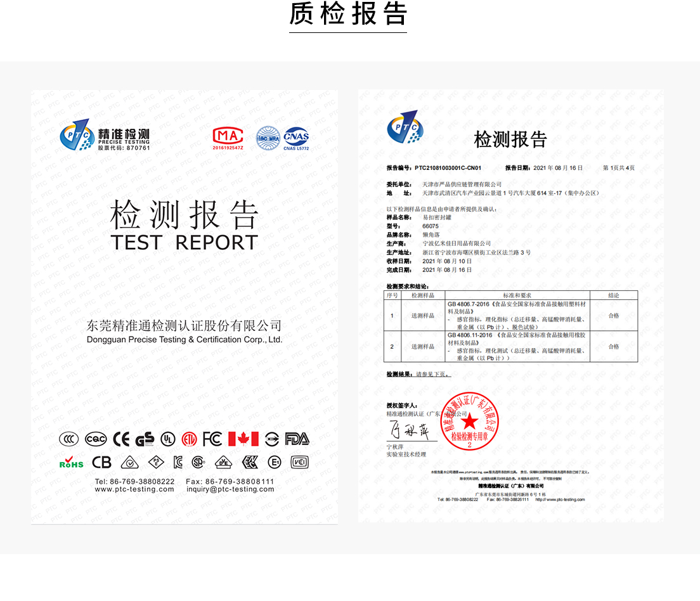Click the red ETL mark
This screenshot has height=601, width=700.
click(x=190, y=439)
